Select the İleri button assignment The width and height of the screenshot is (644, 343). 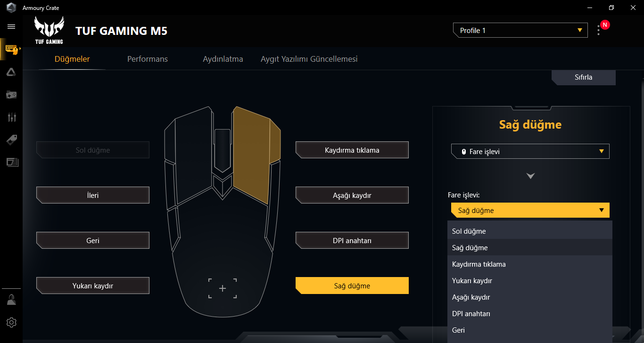(x=93, y=195)
